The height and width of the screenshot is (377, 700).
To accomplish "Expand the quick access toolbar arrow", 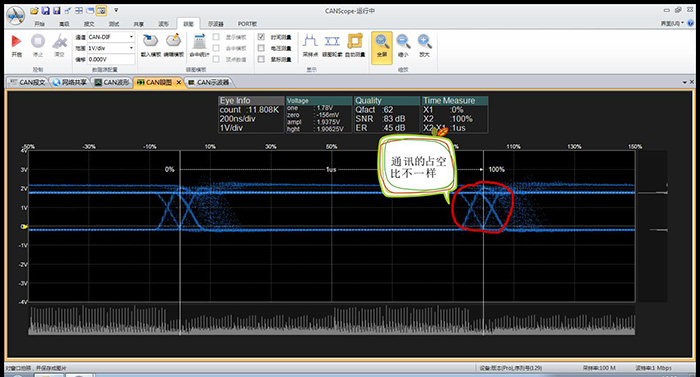I will [x=116, y=10].
